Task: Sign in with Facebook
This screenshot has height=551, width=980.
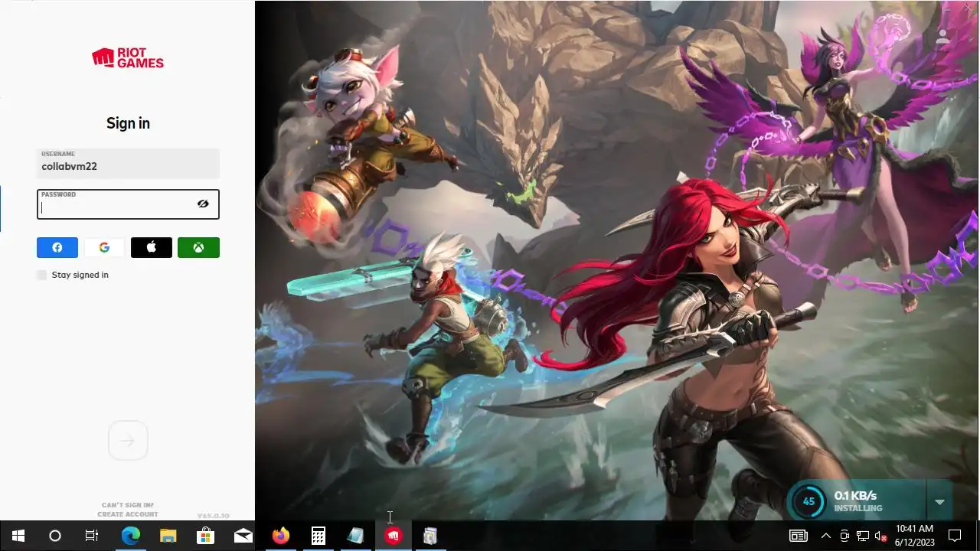Action: coord(57,247)
